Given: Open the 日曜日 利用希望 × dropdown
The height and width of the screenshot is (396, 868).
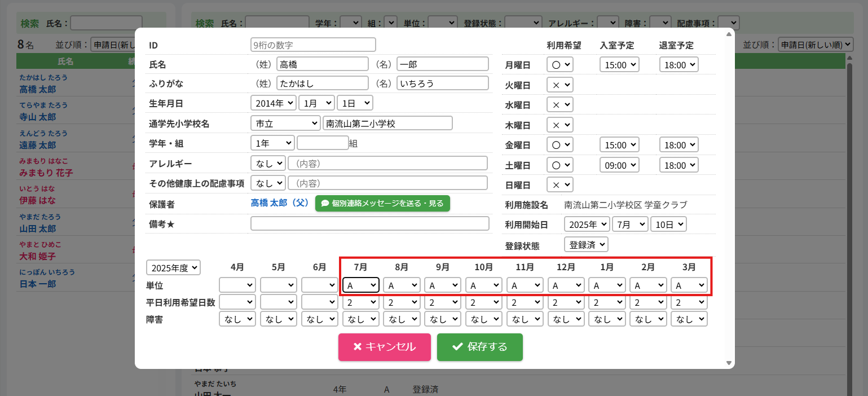Looking at the screenshot, I should click(x=559, y=185).
